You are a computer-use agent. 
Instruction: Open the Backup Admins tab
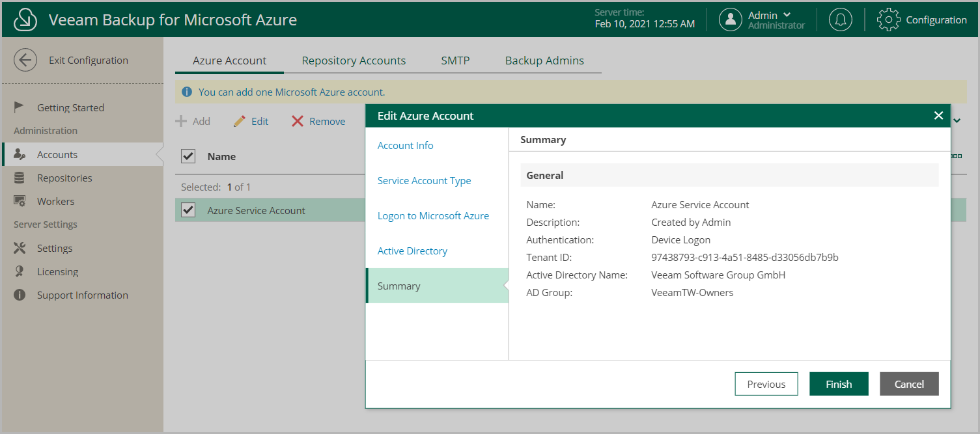[x=544, y=61]
